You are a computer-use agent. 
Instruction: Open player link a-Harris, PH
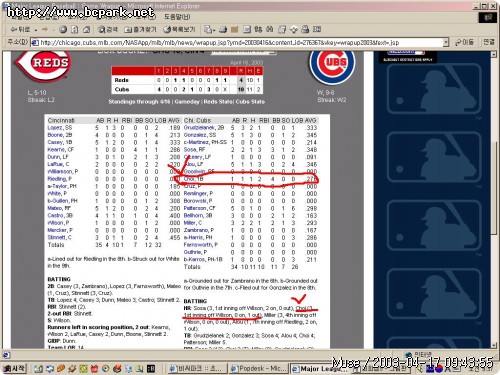[198, 238]
